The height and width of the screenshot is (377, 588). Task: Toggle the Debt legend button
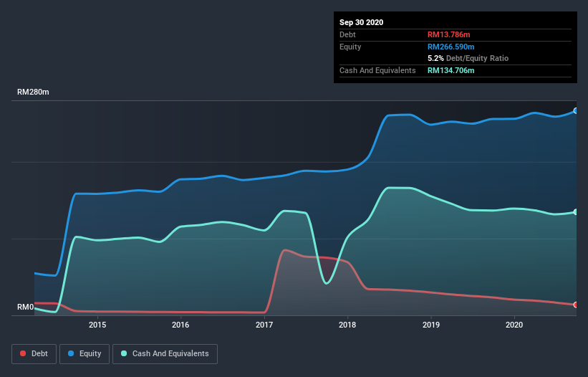tap(34, 354)
